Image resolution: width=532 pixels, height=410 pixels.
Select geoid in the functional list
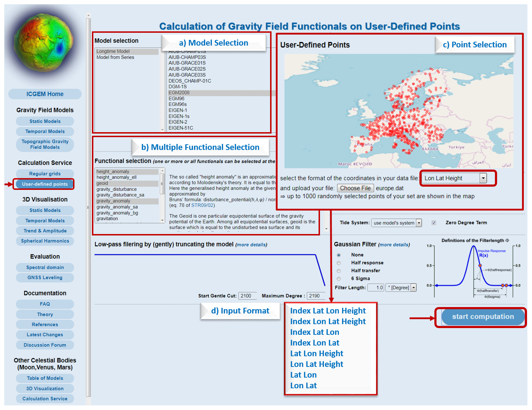102,183
